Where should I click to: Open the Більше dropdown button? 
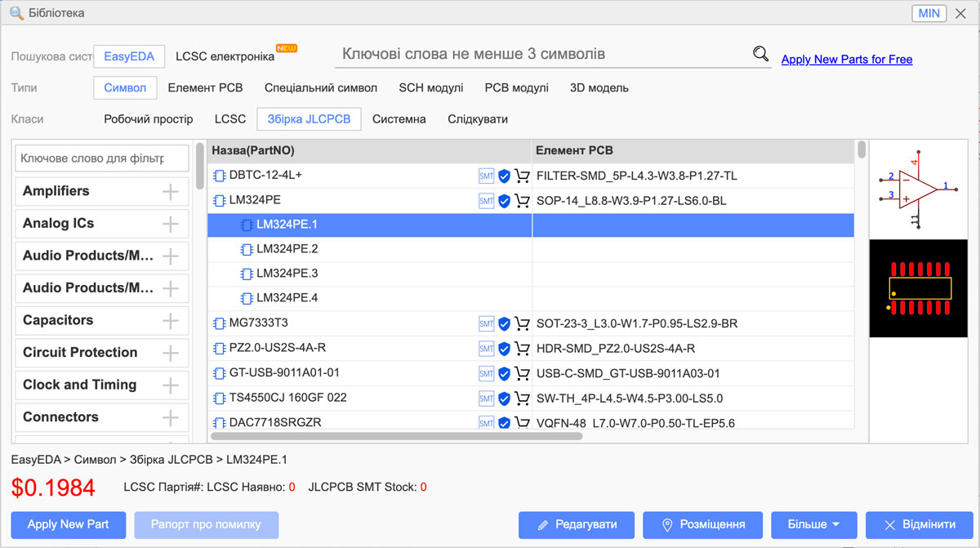(x=816, y=524)
